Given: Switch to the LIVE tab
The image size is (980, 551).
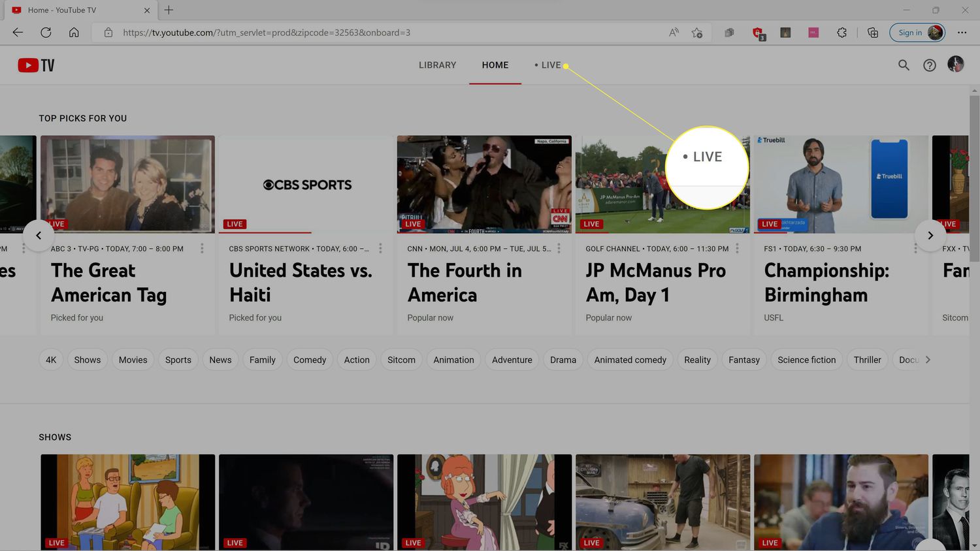Looking at the screenshot, I should tap(547, 65).
